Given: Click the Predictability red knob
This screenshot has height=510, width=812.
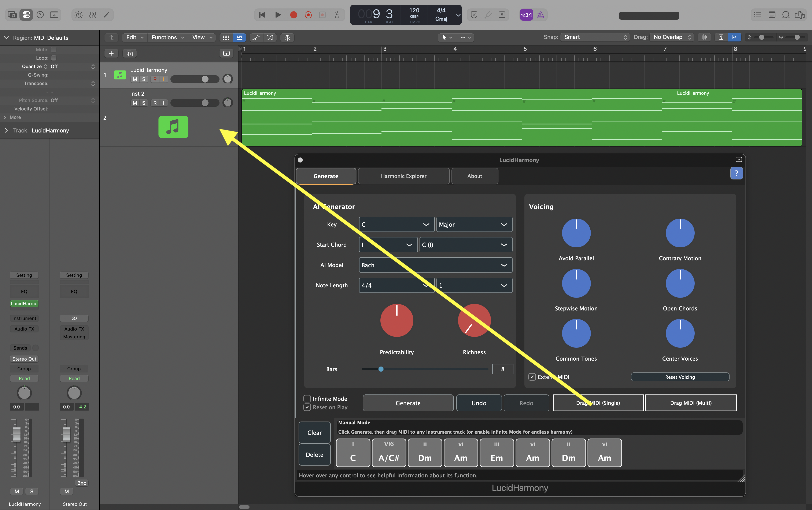Looking at the screenshot, I should click(397, 320).
